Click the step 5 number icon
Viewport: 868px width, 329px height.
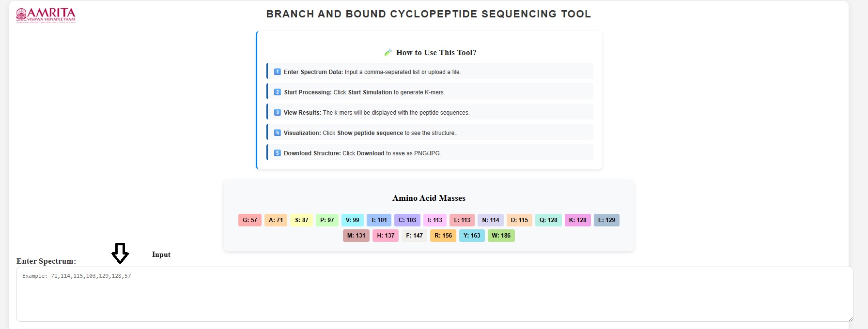278,153
